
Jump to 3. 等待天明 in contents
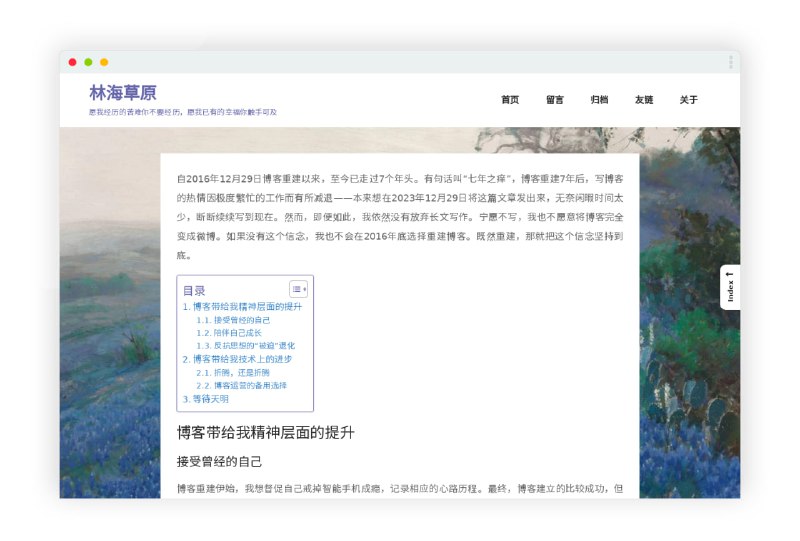(x=205, y=398)
